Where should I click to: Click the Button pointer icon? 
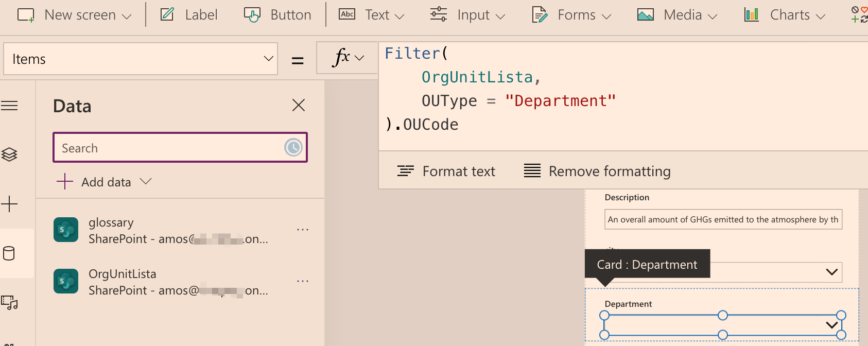coord(252,15)
